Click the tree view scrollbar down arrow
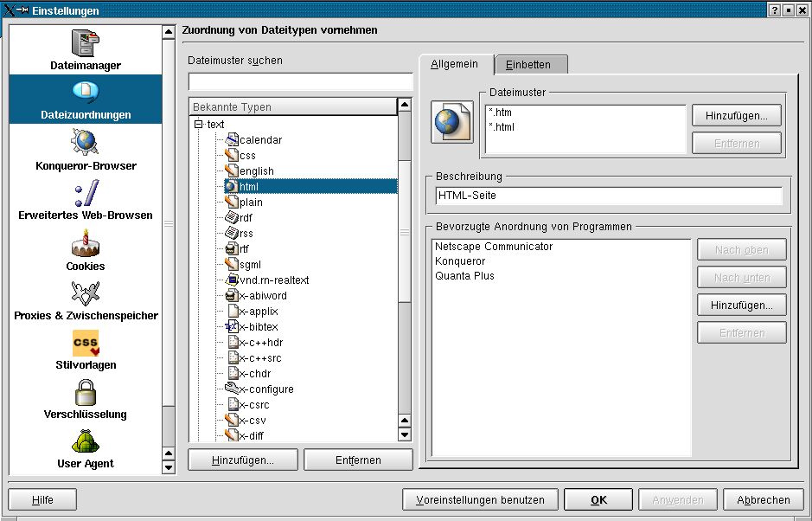The width and height of the screenshot is (812, 521). [x=404, y=434]
